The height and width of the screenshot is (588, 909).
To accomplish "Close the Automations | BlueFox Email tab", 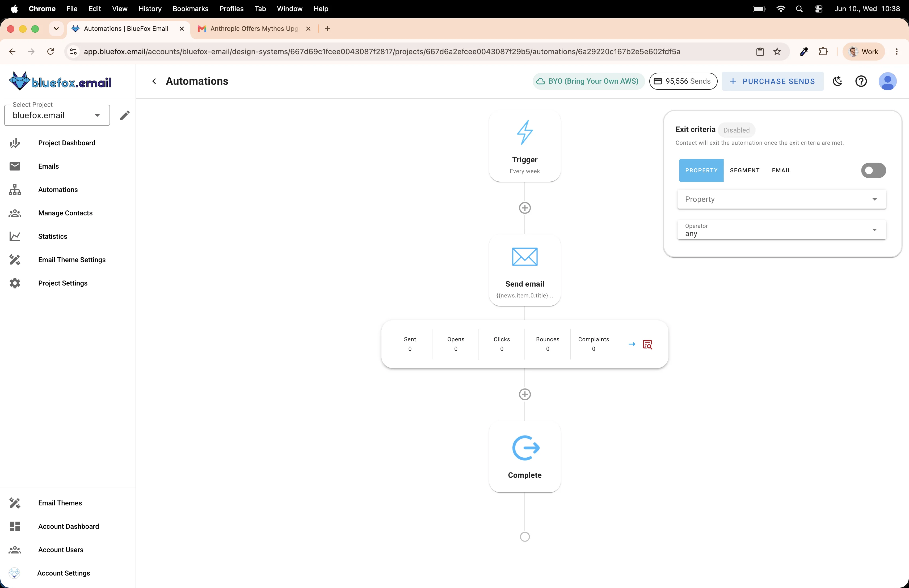I will point(182,29).
